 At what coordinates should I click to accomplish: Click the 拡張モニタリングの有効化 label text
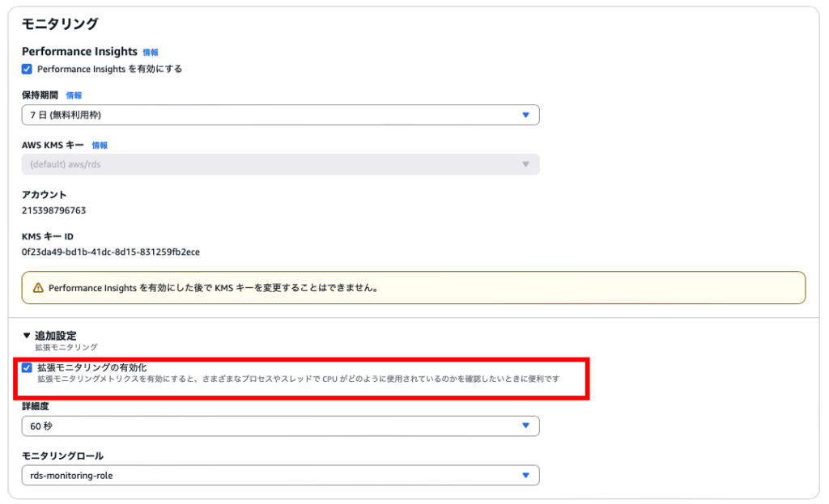coord(91,367)
